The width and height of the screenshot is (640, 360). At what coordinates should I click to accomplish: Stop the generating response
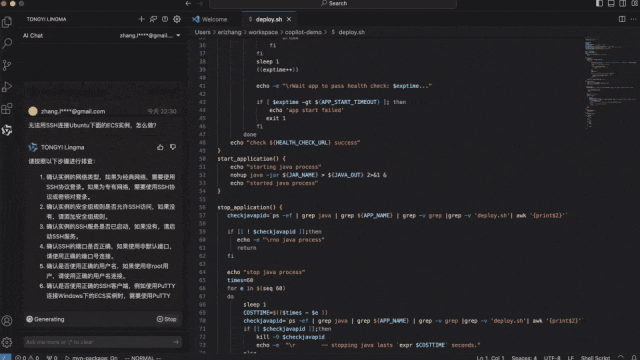pyautogui.click(x=167, y=319)
